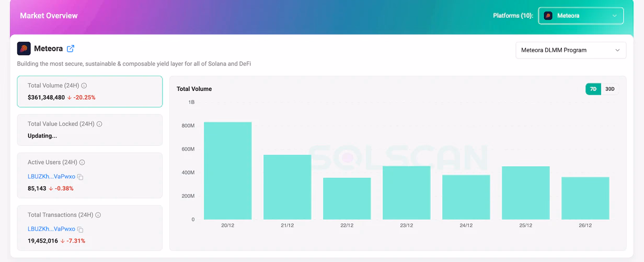The image size is (644, 262).
Task: Select the Total Value Locked (24H) card
Action: [90, 130]
